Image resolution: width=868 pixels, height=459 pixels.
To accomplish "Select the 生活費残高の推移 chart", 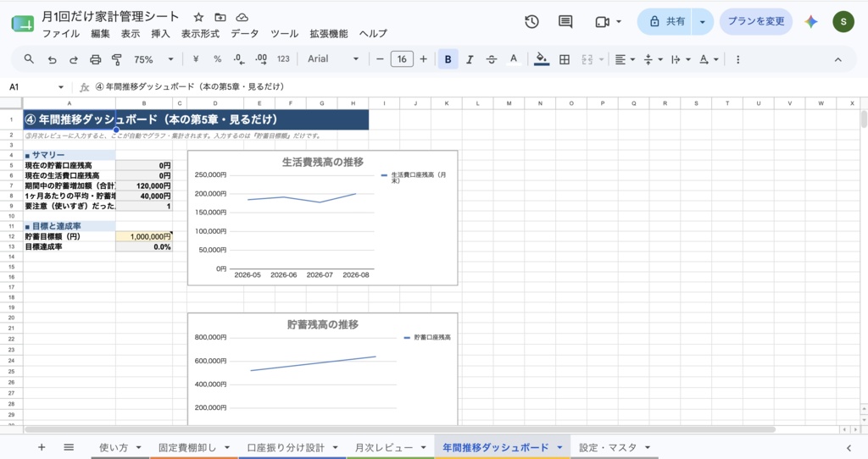I will [323, 218].
